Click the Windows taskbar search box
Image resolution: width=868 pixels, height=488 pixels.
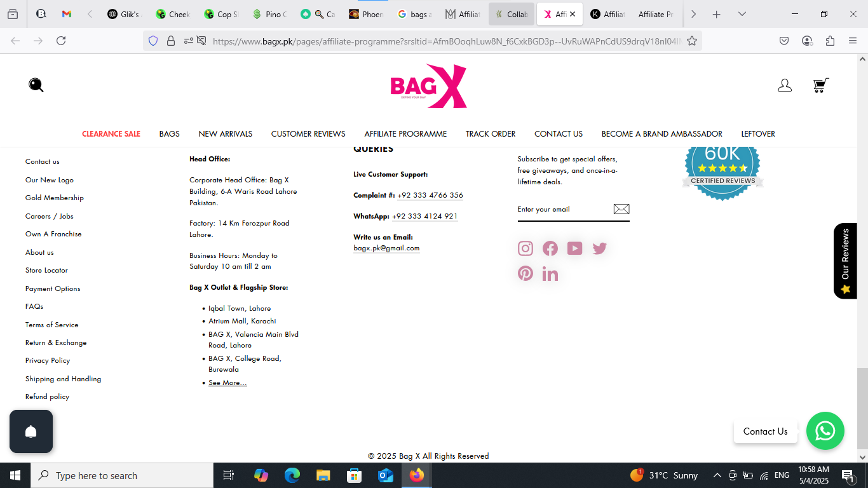click(122, 475)
